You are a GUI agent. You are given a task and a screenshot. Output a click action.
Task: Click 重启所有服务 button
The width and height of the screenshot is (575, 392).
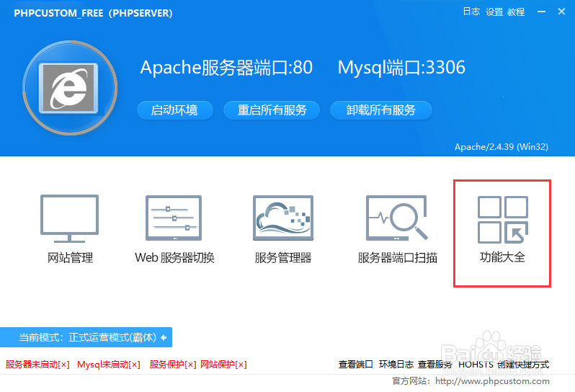272,110
